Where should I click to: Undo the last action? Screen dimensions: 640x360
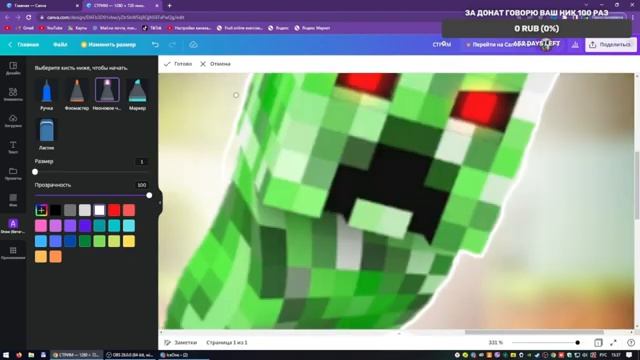(155, 44)
